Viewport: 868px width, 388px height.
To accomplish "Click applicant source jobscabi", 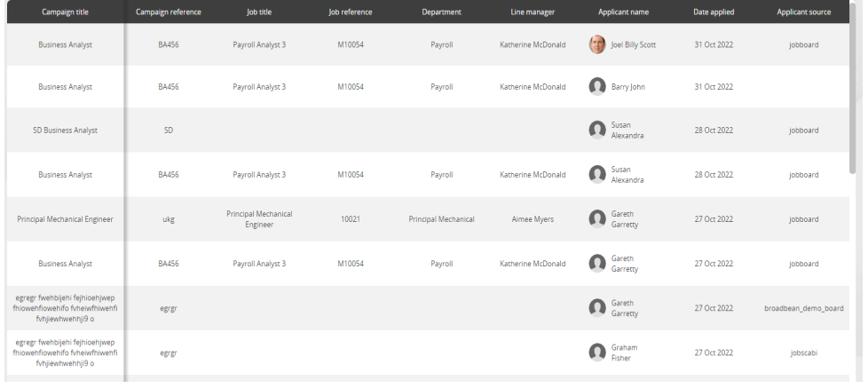I will (x=804, y=352).
